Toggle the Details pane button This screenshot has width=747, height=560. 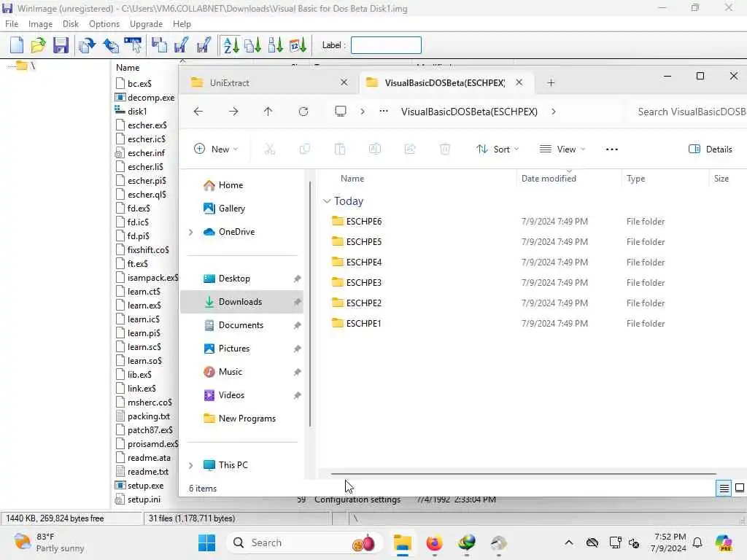coord(710,149)
